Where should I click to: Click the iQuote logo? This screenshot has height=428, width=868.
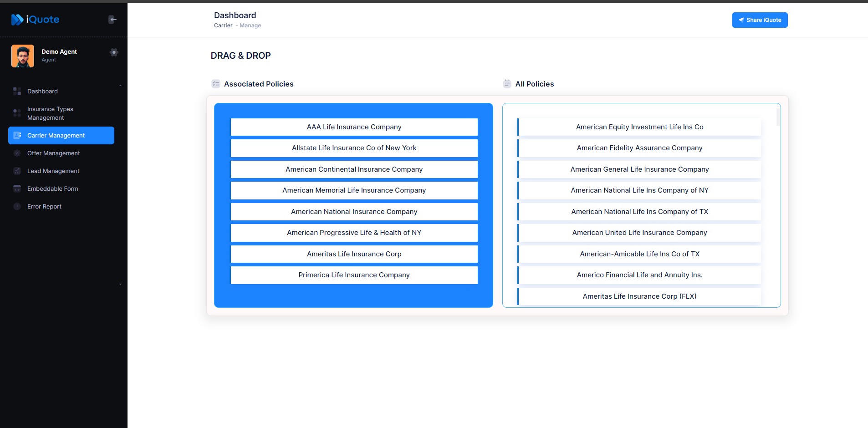coord(35,20)
